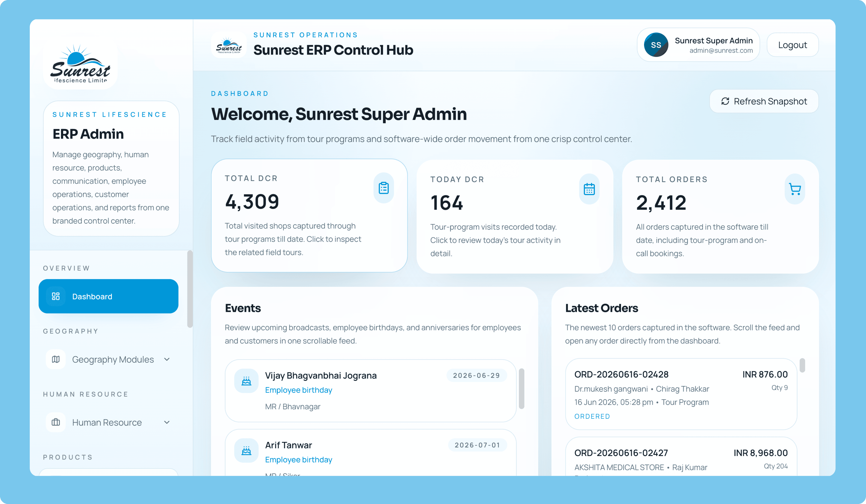Click the Employee birthday label under Vijay
866x504 pixels.
[299, 390]
